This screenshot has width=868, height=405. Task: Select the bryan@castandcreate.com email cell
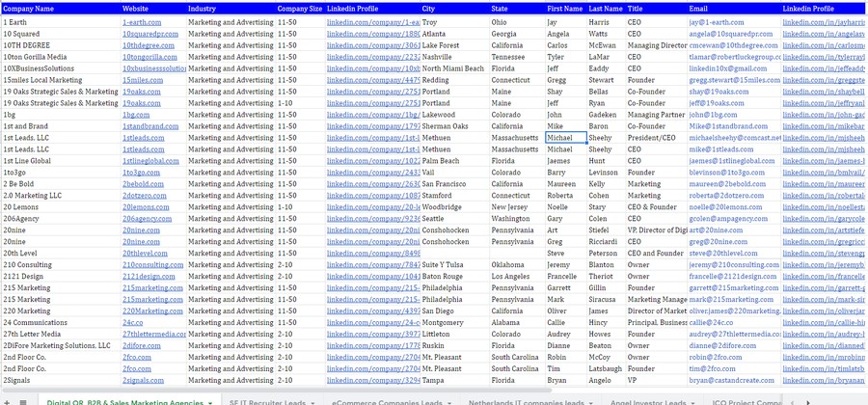[734, 381]
